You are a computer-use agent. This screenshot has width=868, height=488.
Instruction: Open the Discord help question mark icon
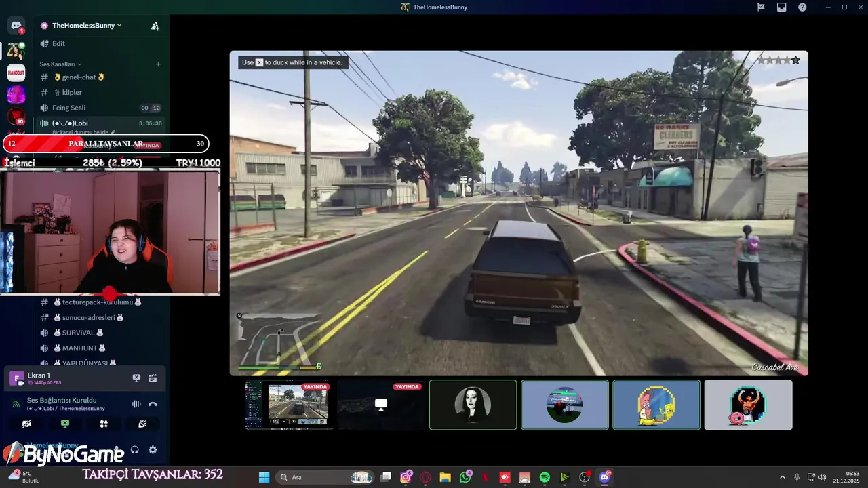click(x=802, y=7)
